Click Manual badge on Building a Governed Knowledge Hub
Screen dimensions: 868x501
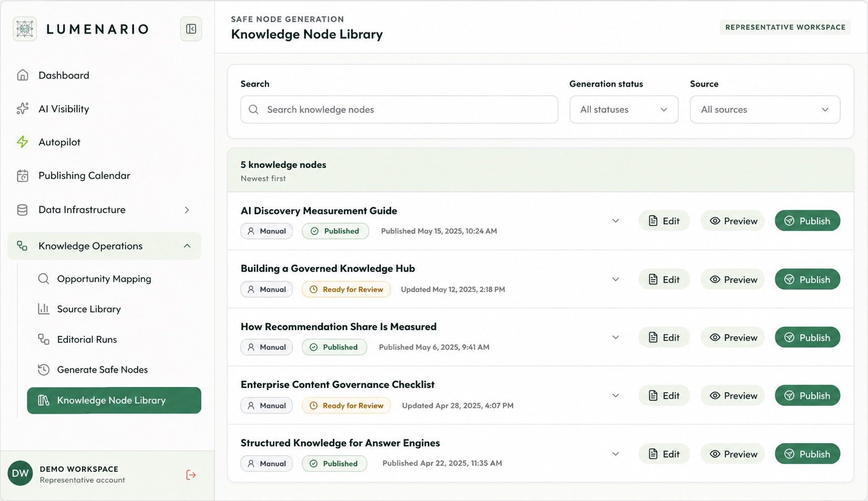pyautogui.click(x=267, y=289)
